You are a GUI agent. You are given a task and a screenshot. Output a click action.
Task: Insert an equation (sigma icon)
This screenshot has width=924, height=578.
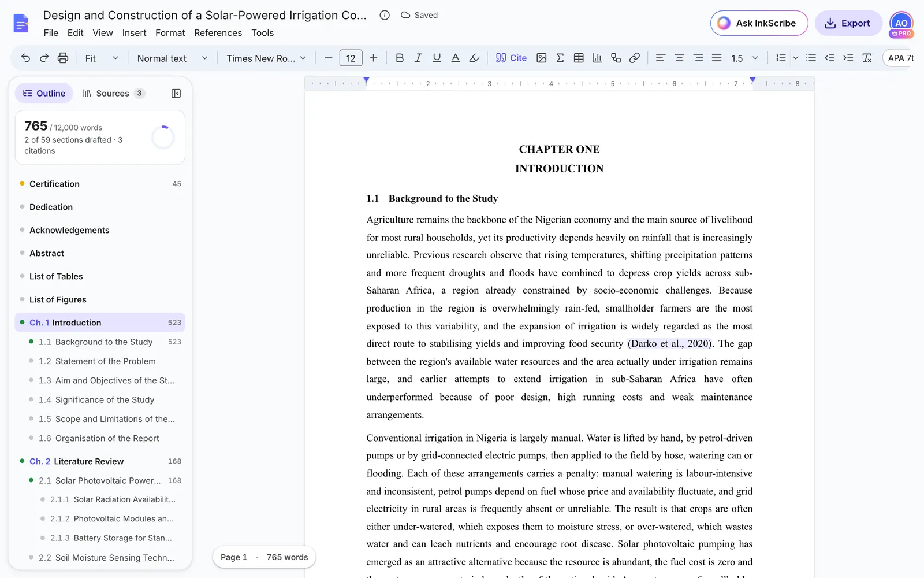[560, 58]
